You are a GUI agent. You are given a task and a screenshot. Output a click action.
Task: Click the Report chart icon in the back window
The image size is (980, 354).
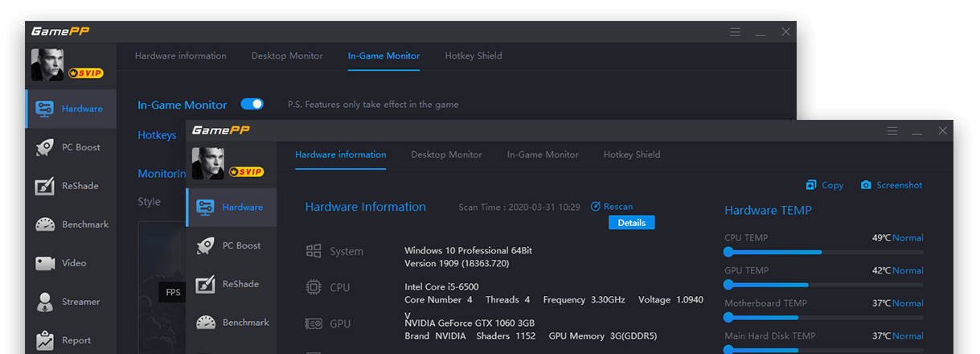point(45,340)
